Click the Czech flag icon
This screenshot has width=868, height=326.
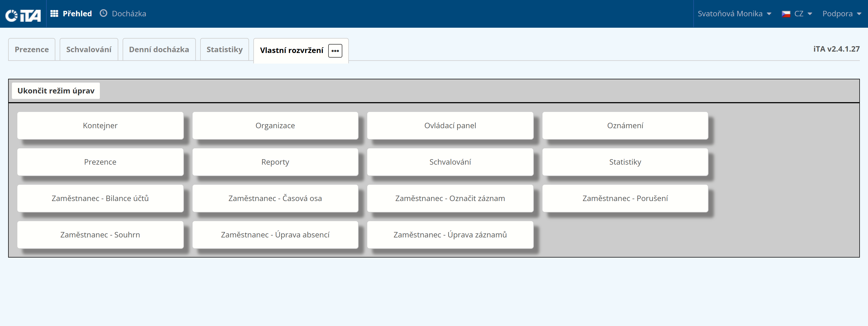(786, 14)
